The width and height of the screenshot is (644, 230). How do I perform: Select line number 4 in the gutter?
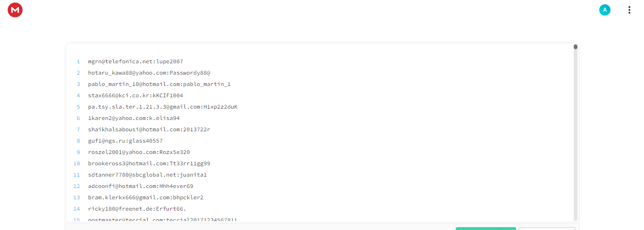tap(78, 95)
